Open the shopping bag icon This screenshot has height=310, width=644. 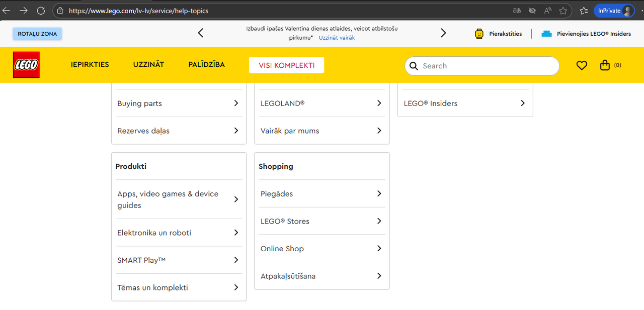tap(605, 65)
